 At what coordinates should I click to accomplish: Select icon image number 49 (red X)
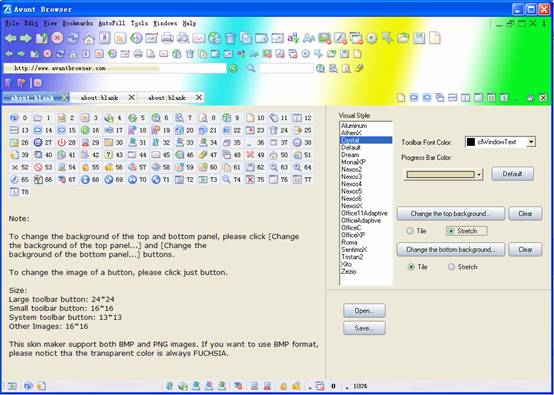pos(250,155)
